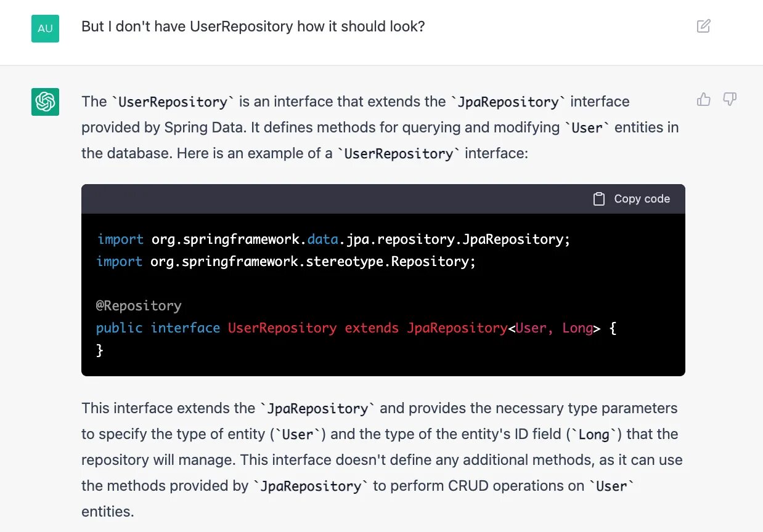Click the @Repository annotation in code
Screen dimensions: 763x532
pos(139,305)
